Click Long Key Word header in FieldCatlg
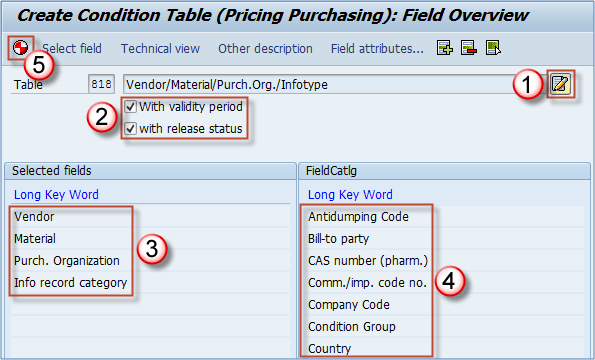The height and width of the screenshot is (360, 595). pyautogui.click(x=350, y=195)
